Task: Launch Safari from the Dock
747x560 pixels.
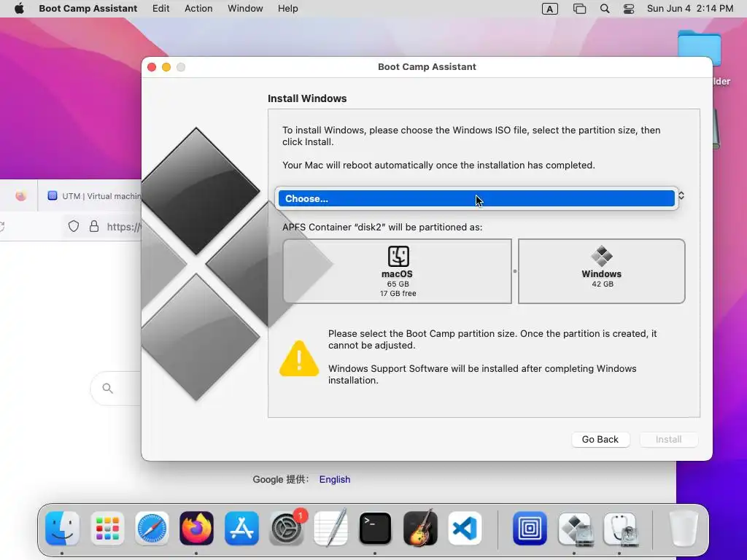Action: click(x=152, y=528)
